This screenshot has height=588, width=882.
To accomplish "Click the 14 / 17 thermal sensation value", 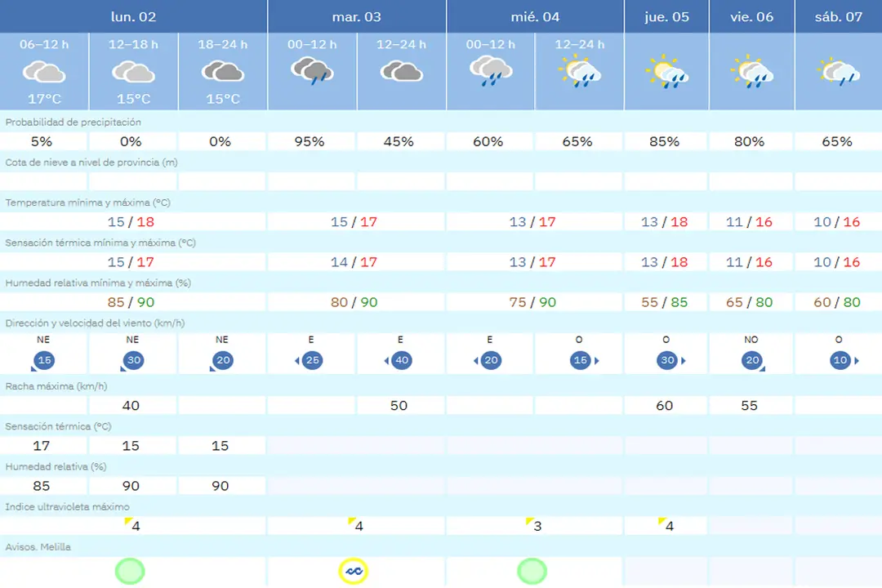I will (x=354, y=261).
